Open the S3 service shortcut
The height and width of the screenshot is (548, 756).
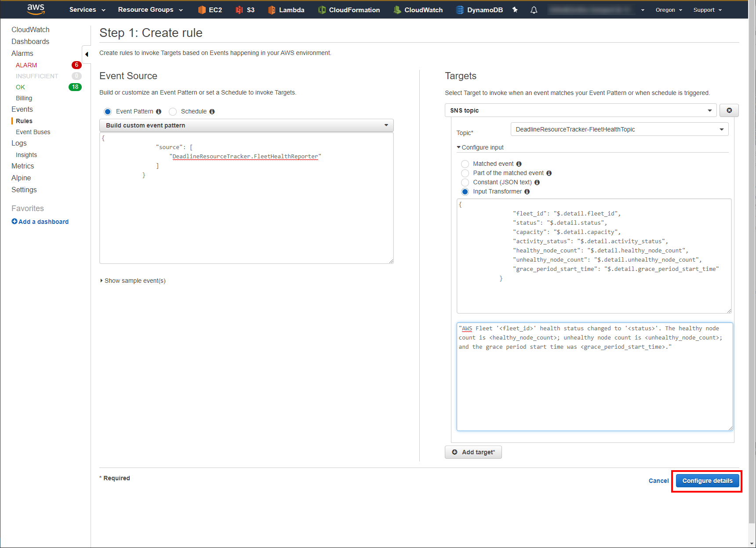[245, 9]
